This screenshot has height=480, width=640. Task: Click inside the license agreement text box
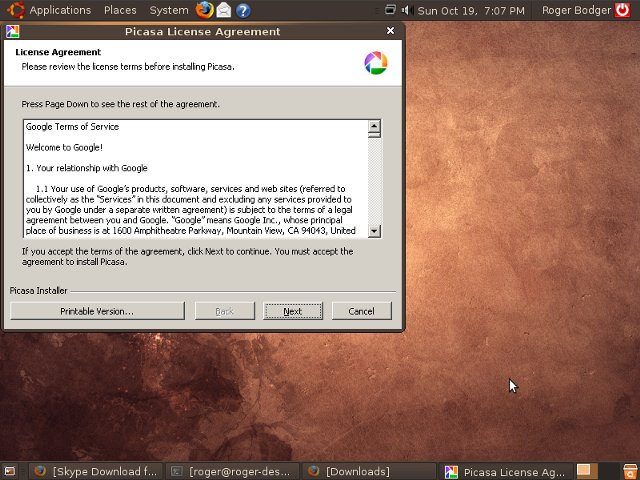pyautogui.click(x=196, y=178)
